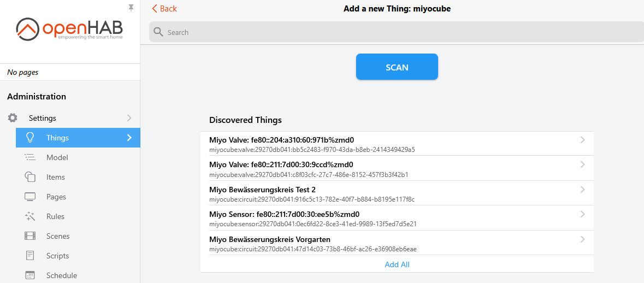The width and height of the screenshot is (644, 283).
Task: Go Back to the previous page
Action: (x=164, y=9)
